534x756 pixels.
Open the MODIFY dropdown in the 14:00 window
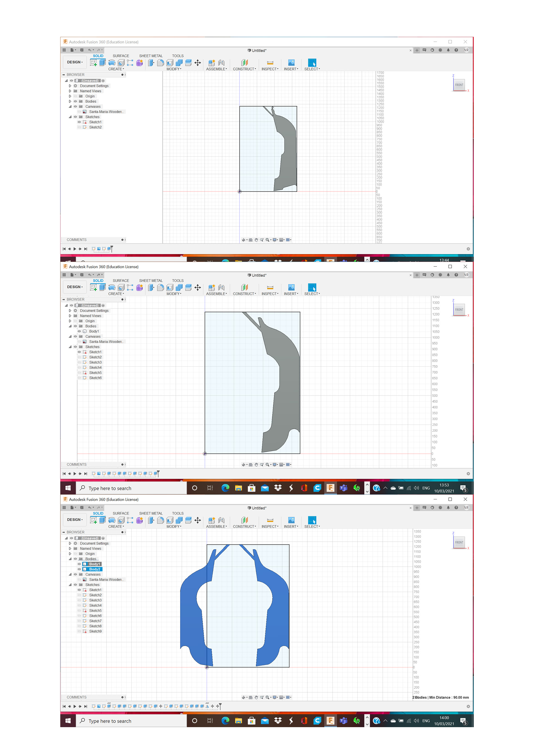(174, 527)
